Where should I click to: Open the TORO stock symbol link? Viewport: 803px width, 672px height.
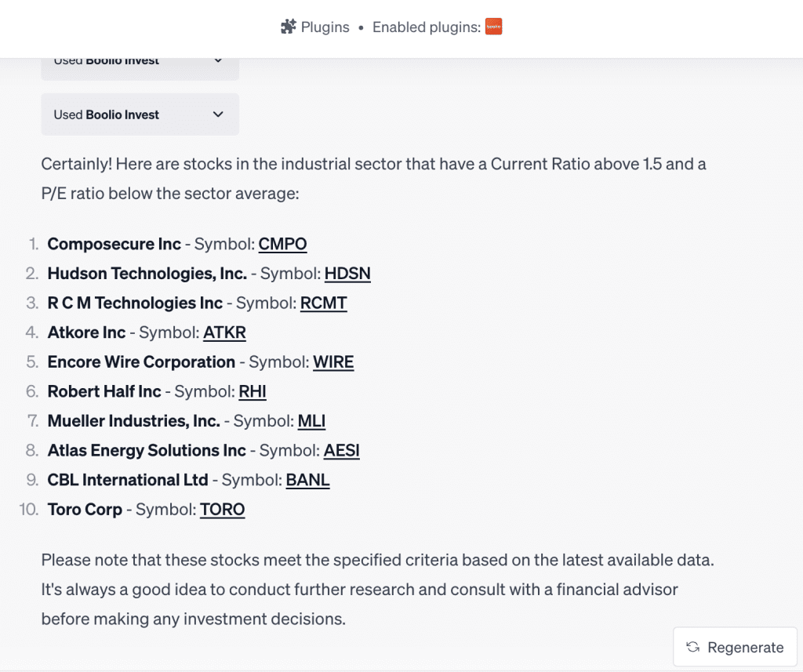click(222, 509)
